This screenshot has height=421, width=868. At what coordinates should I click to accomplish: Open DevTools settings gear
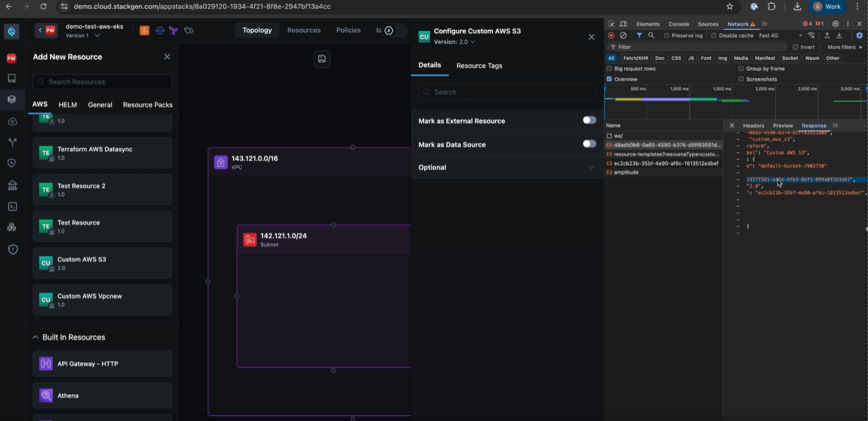[836, 24]
